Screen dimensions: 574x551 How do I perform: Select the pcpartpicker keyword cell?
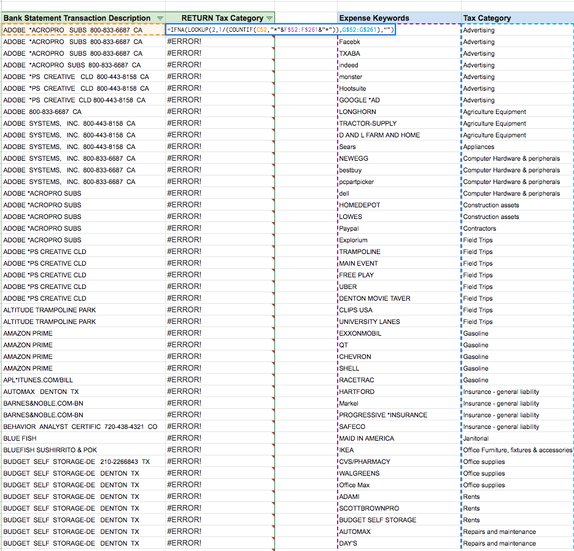[399, 182]
